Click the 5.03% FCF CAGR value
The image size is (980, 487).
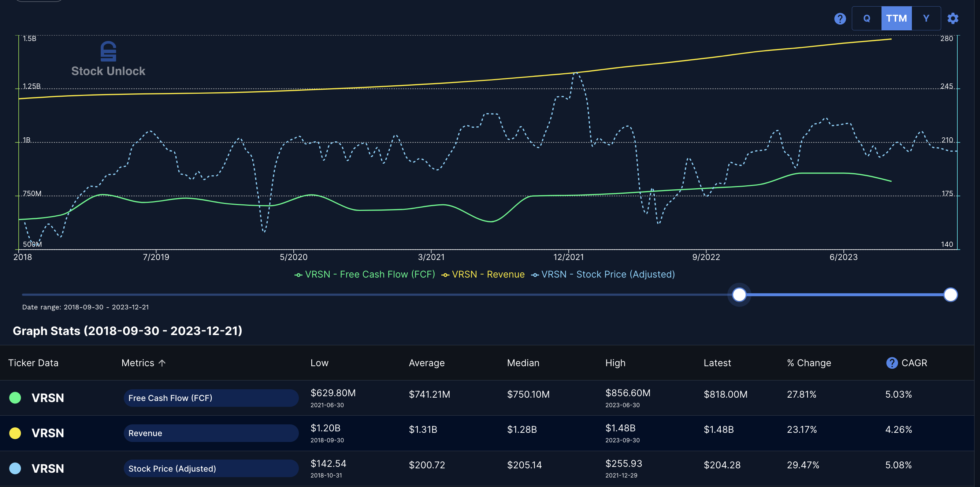point(898,394)
